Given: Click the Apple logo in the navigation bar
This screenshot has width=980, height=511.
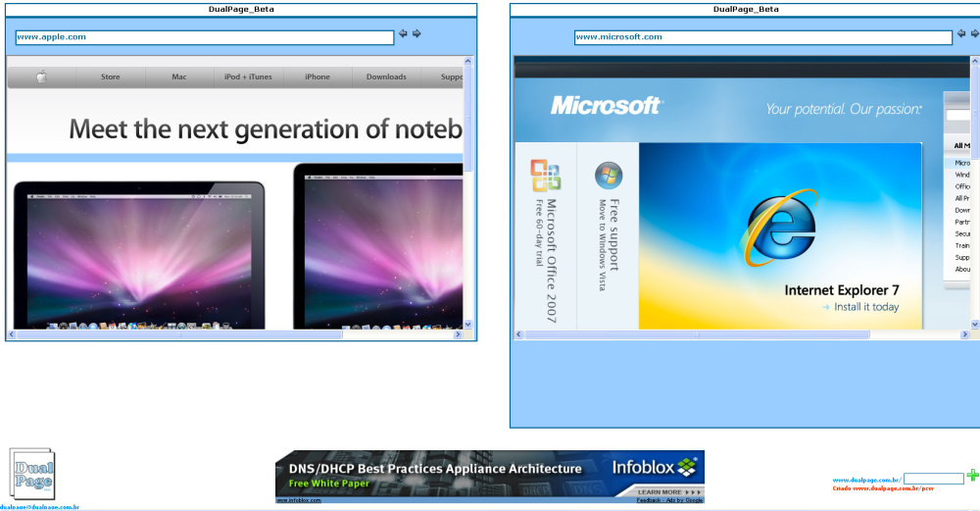Looking at the screenshot, I should pyautogui.click(x=42, y=77).
